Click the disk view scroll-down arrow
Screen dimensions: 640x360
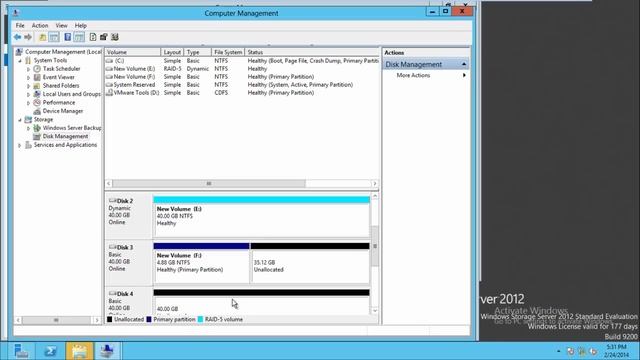(375, 311)
